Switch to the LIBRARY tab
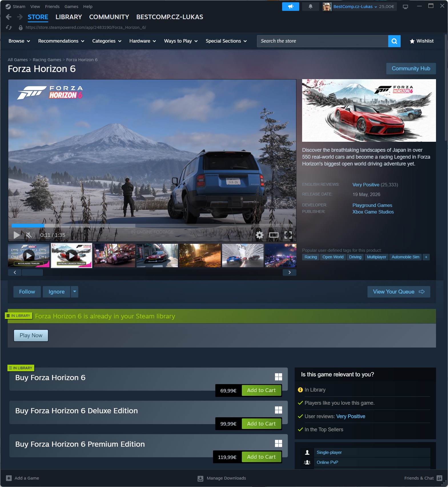Viewport: 448px width, 487px height. (x=69, y=17)
